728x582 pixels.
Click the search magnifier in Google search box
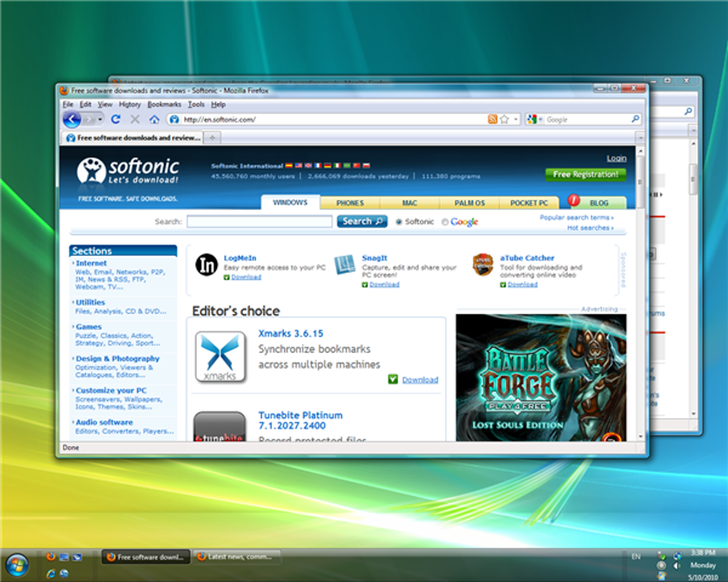point(635,119)
